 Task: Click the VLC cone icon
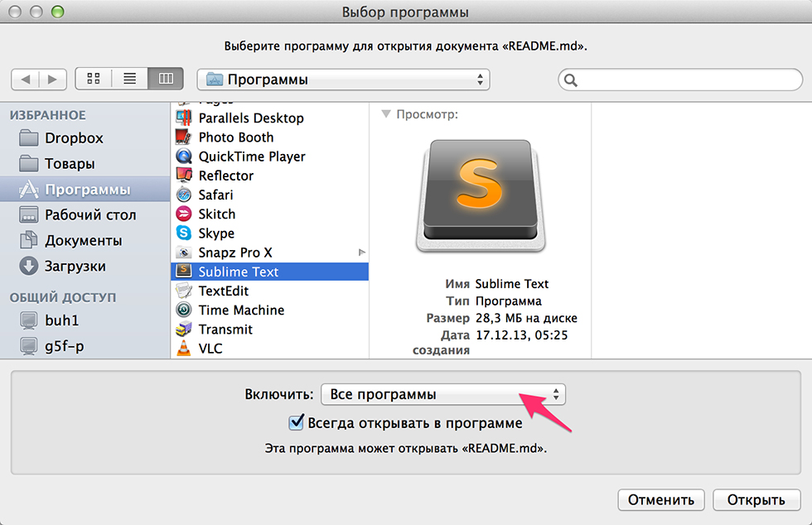pyautogui.click(x=184, y=348)
